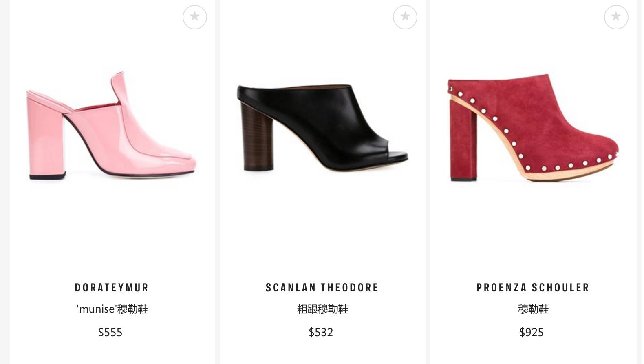The height and width of the screenshot is (364, 644).
Task: Favorite the pink Dorateymur mule with star
Action: [x=194, y=17]
